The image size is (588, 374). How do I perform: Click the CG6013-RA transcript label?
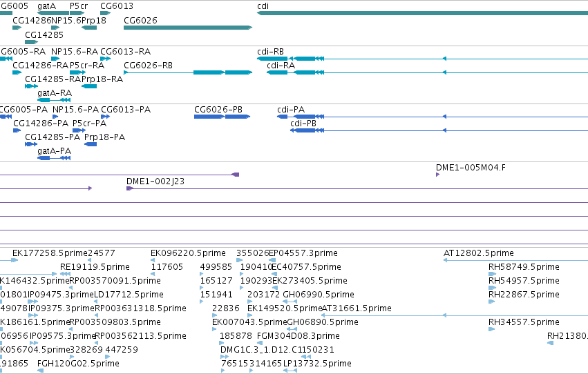[125, 51]
